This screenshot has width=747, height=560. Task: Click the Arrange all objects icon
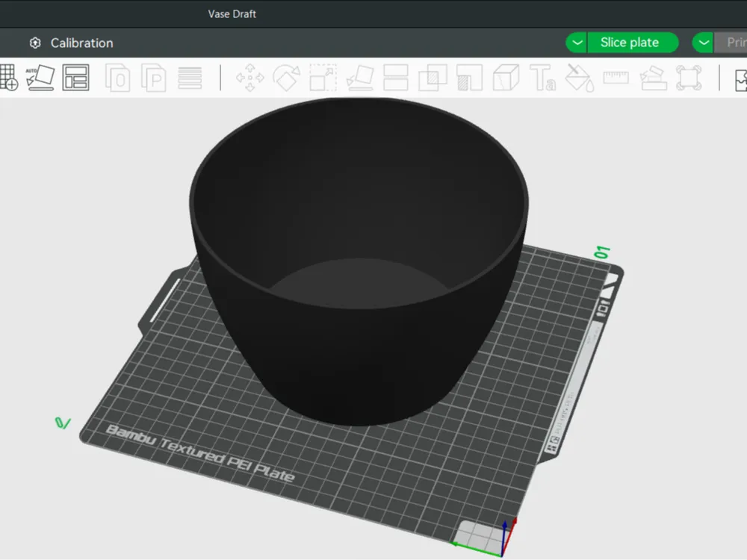point(75,77)
